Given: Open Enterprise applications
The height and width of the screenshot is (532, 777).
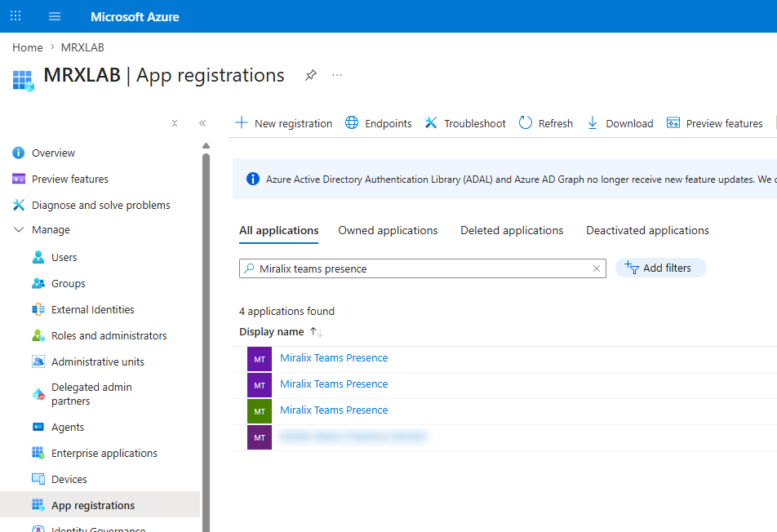Looking at the screenshot, I should tap(104, 454).
